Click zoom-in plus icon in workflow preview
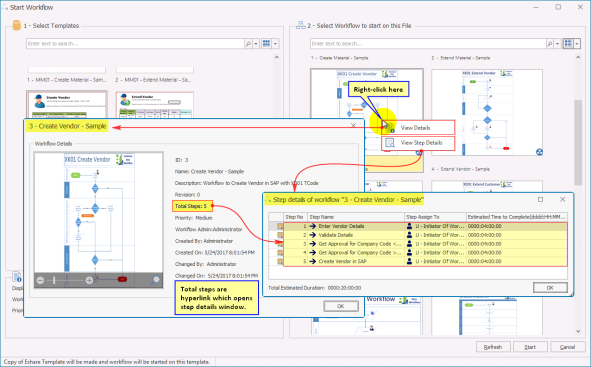The width and height of the screenshot is (591, 367). click(89, 280)
